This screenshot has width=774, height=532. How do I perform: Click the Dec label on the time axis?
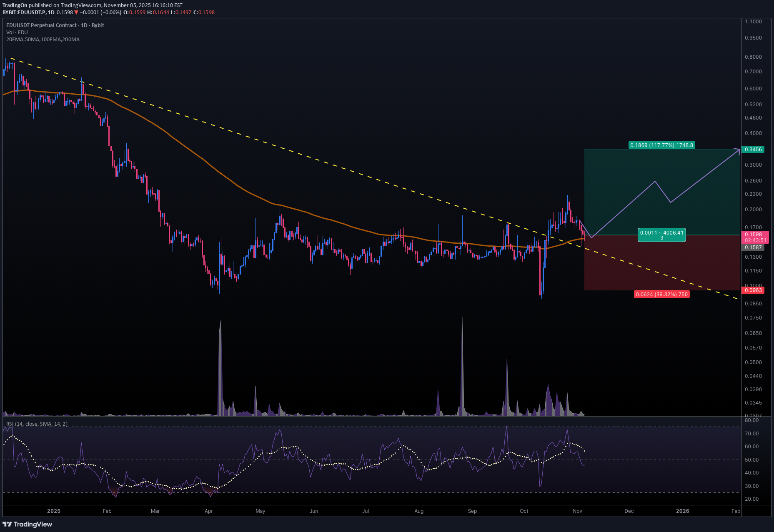coord(629,511)
